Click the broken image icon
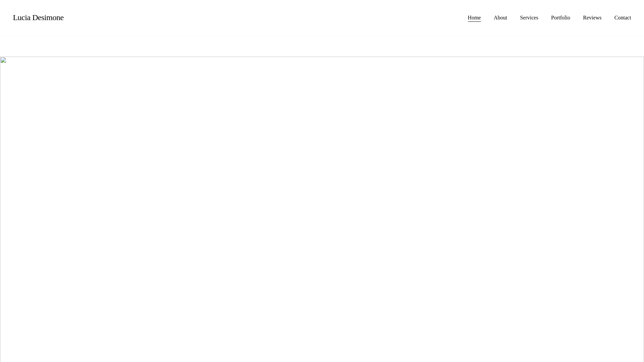The width and height of the screenshot is (644, 362). tap(3, 60)
